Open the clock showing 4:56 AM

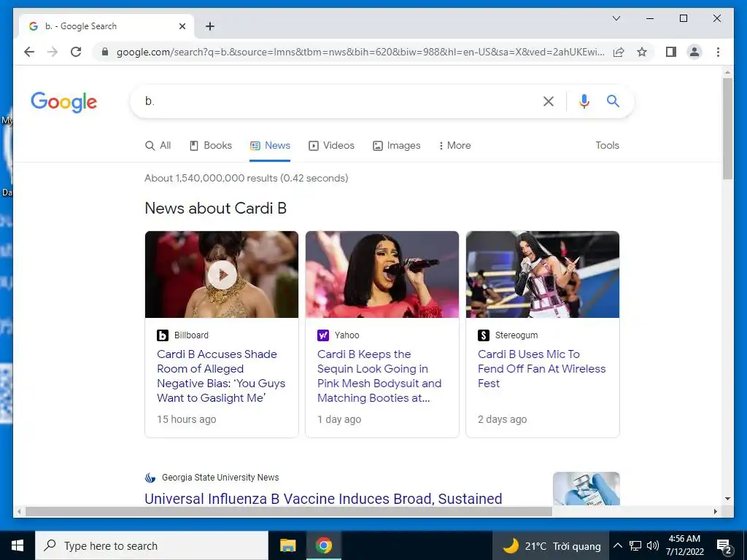684,545
